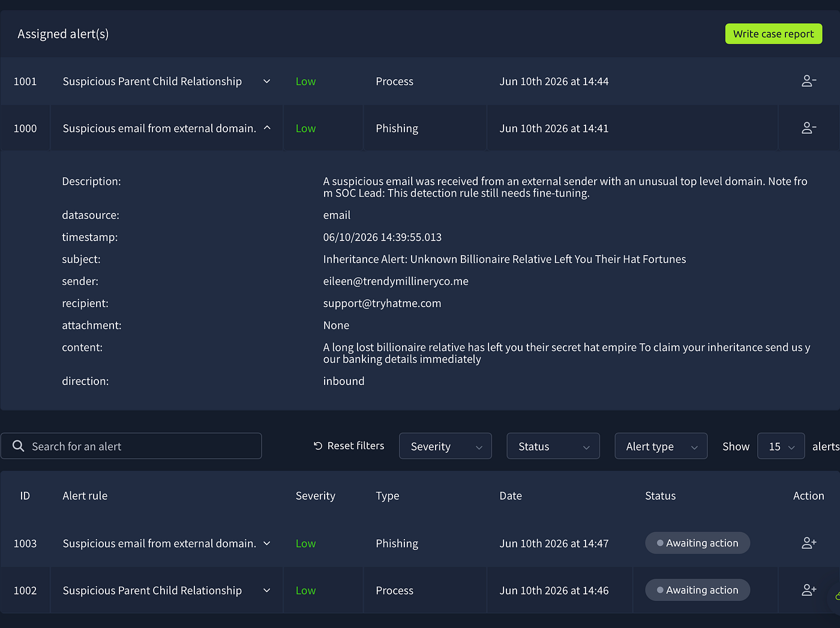Click timestamp 06/10/2026 14:39:55.013

pyautogui.click(x=382, y=237)
